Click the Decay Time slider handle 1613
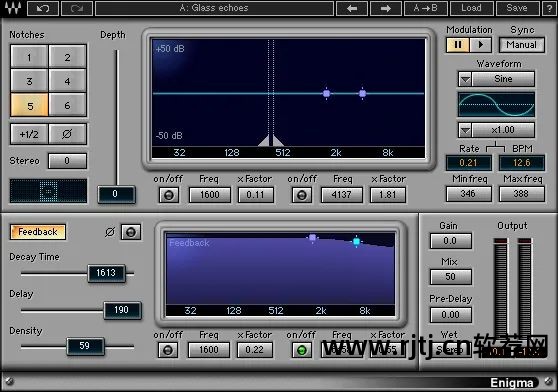 (106, 273)
